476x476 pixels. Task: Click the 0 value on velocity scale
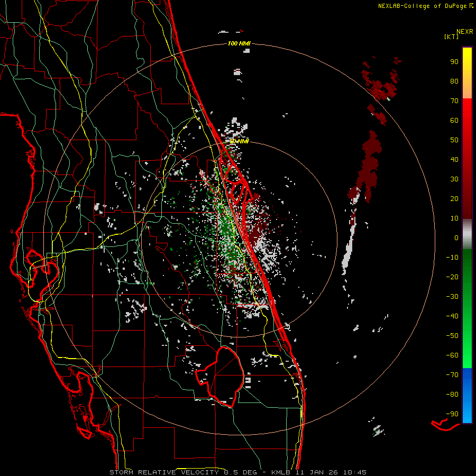point(456,237)
